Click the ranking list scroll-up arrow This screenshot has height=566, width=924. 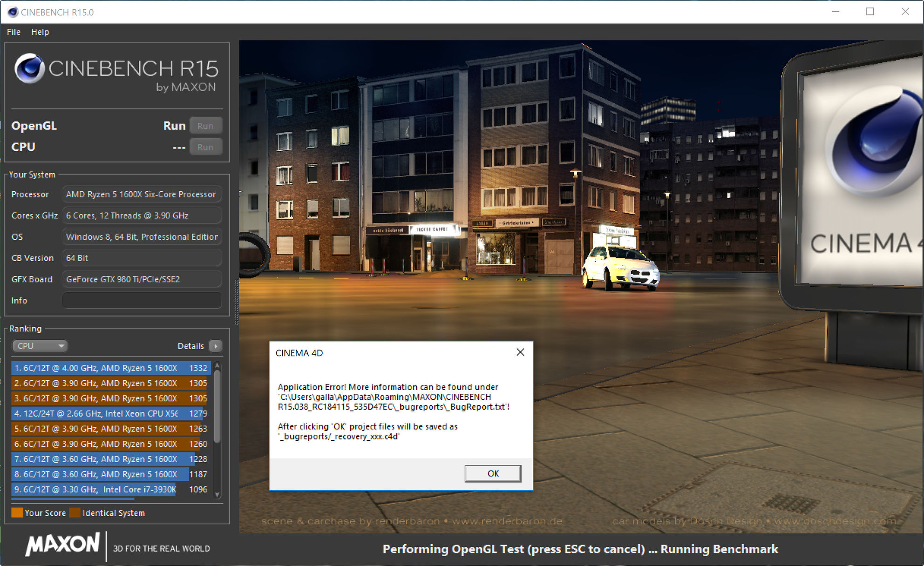point(217,366)
